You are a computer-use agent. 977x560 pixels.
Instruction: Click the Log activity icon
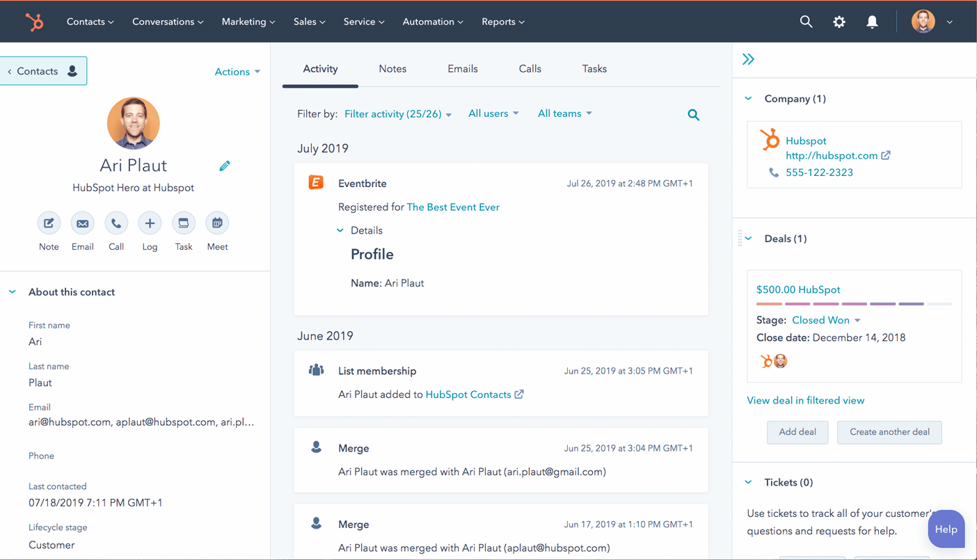click(149, 223)
